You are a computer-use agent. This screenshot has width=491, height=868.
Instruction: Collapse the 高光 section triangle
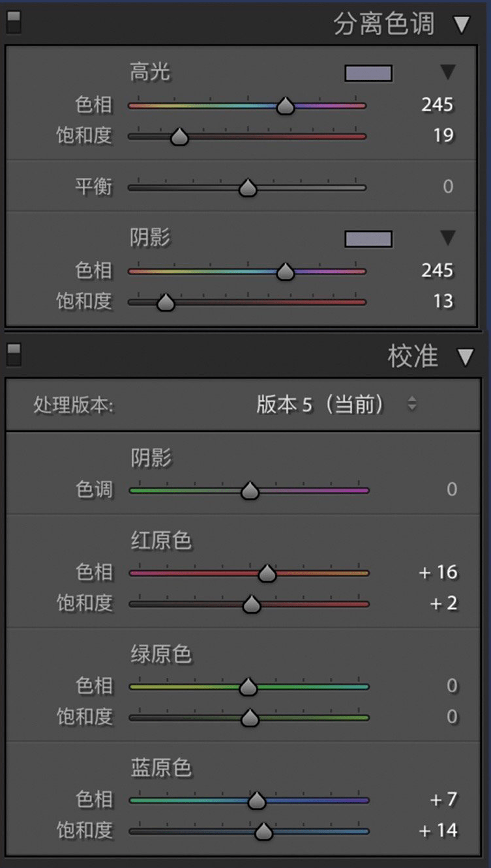click(x=449, y=73)
